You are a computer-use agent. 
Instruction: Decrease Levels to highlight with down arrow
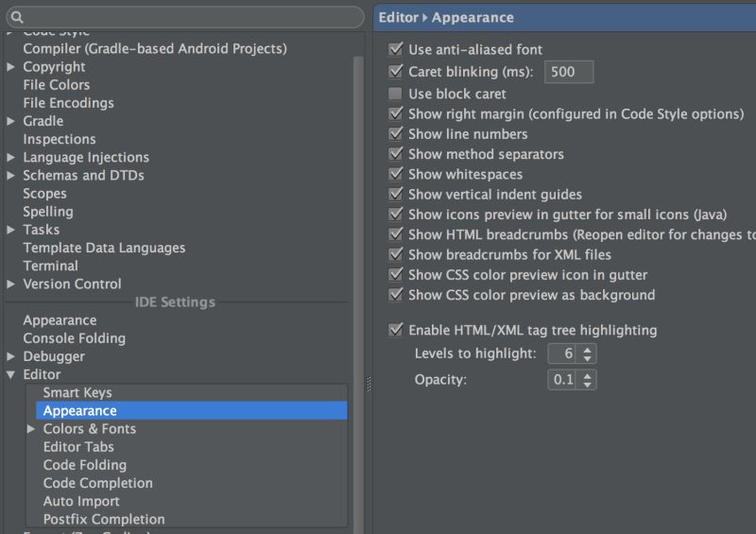tap(587, 358)
